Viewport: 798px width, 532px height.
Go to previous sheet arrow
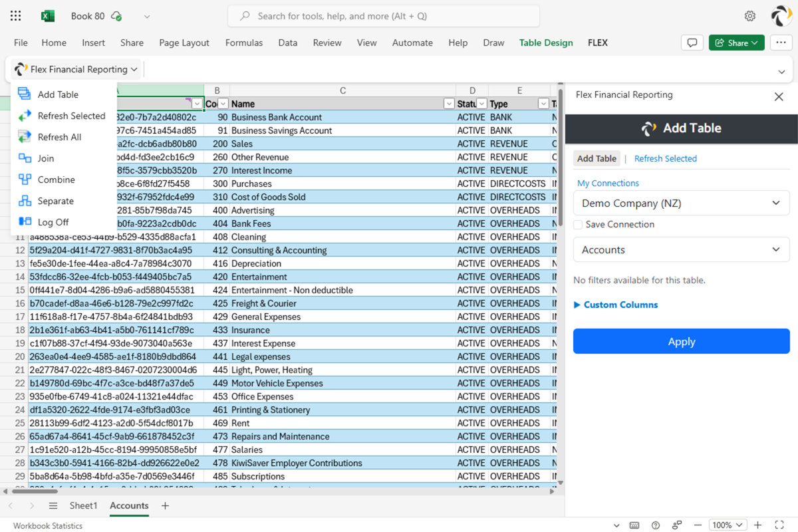[x=11, y=506]
